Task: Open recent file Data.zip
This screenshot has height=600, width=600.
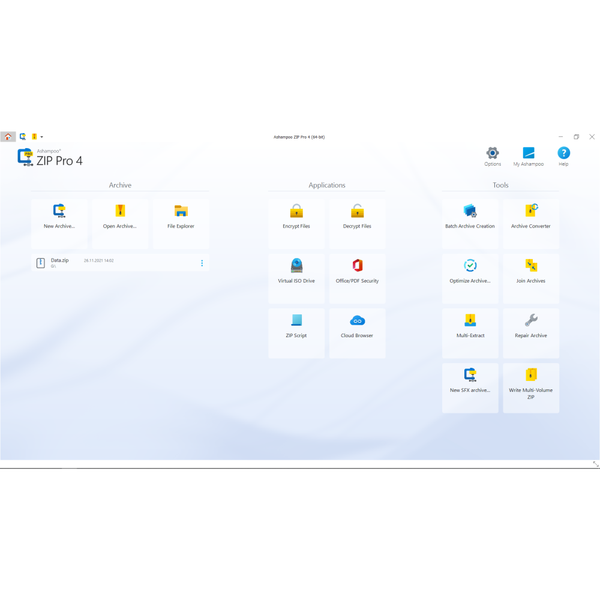Action: coord(120,263)
